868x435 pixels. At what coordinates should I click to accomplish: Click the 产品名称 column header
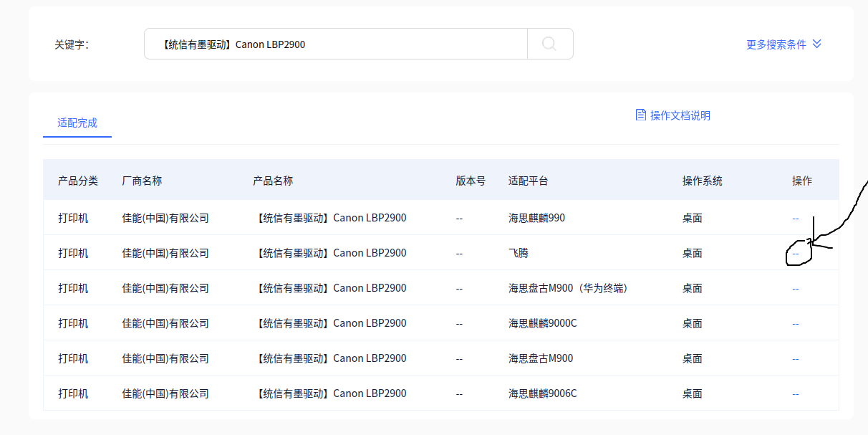click(x=273, y=181)
